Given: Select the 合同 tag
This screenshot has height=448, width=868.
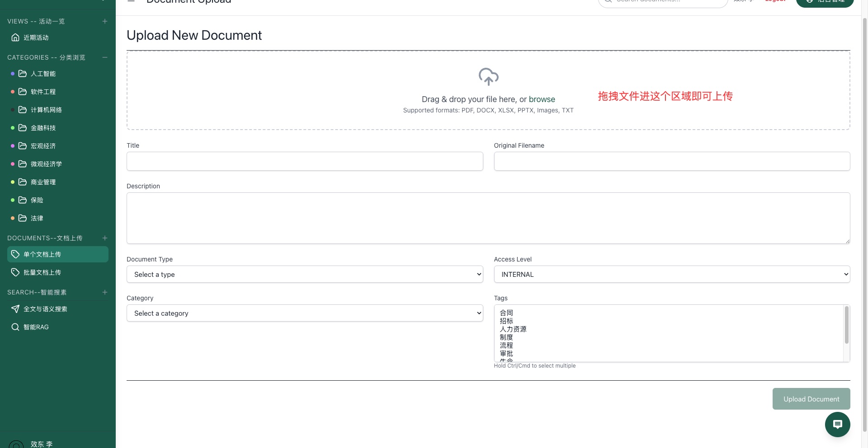Looking at the screenshot, I should click(x=506, y=313).
